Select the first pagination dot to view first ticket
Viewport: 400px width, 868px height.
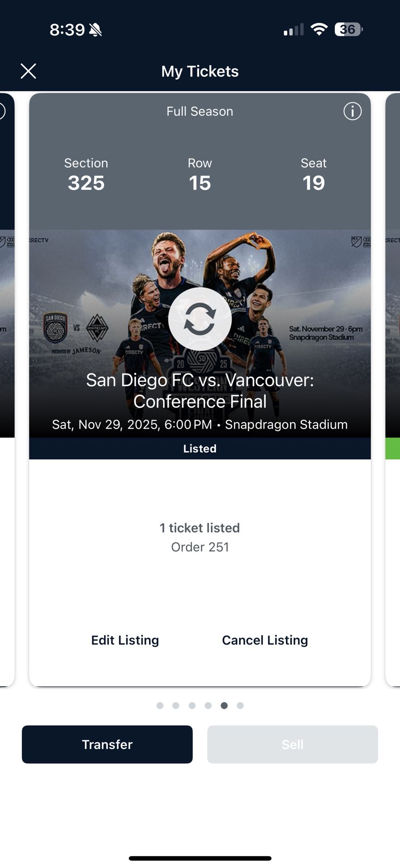tap(160, 705)
